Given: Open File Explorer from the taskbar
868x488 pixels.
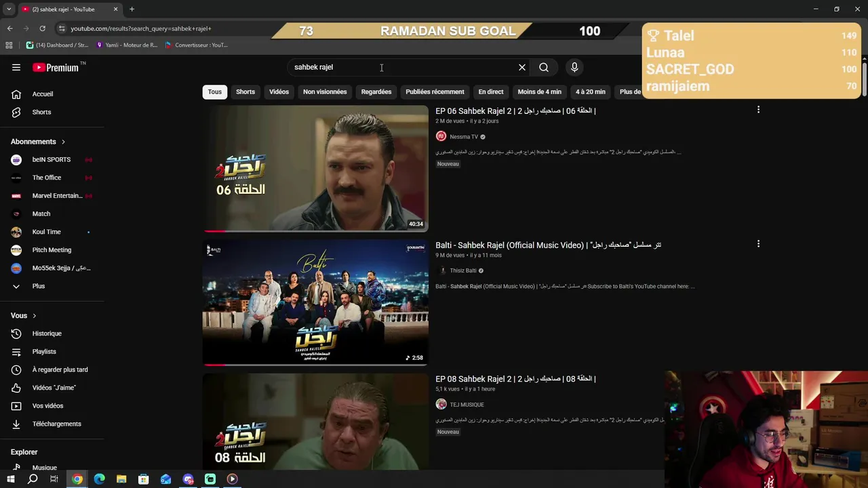Looking at the screenshot, I should coord(121,479).
